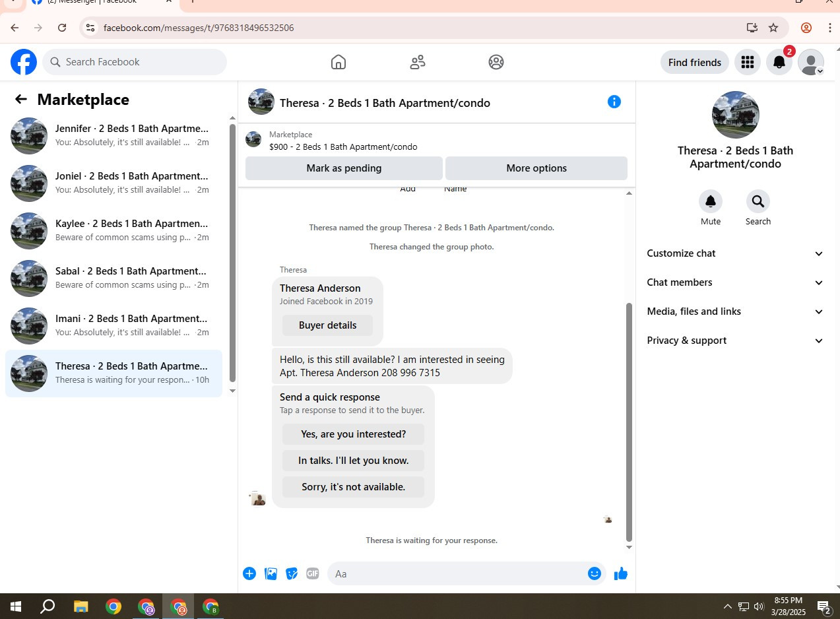Select Theresa's conversation in the list
This screenshot has width=840, height=619.
113,374
